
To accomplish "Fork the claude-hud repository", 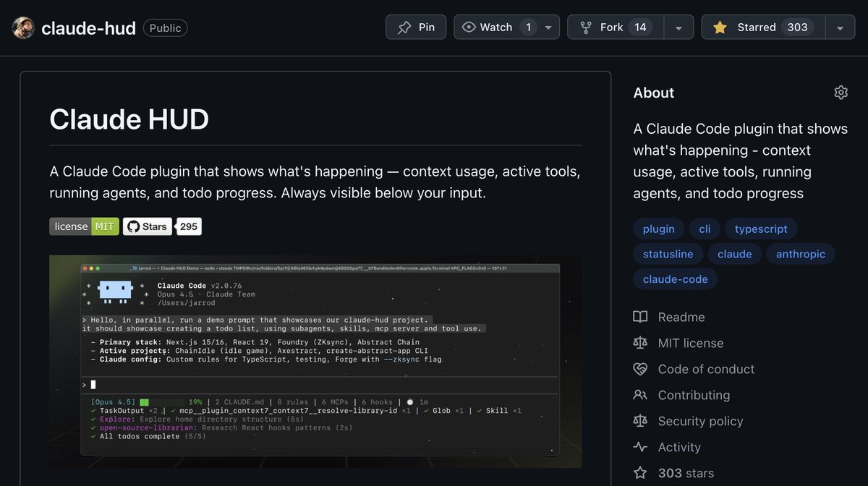I will click(616, 27).
